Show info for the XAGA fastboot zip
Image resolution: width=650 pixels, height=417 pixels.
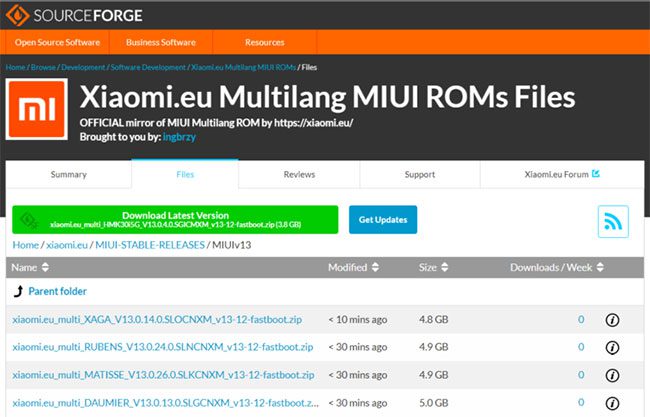(612, 320)
